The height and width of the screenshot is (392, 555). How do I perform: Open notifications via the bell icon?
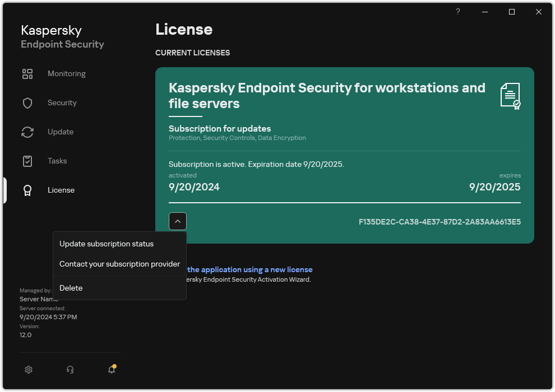[x=112, y=370]
